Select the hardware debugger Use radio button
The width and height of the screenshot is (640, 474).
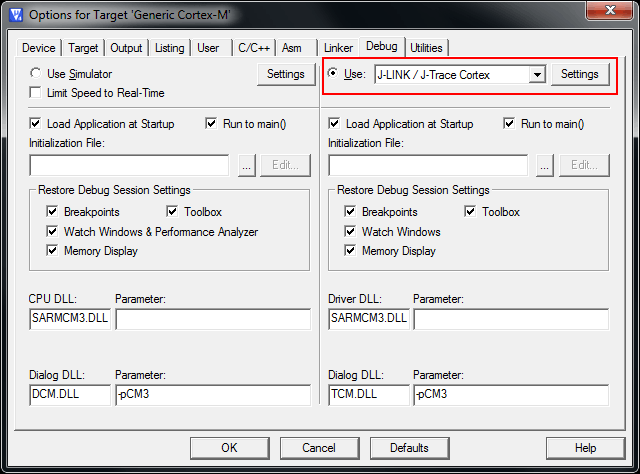coord(334,74)
